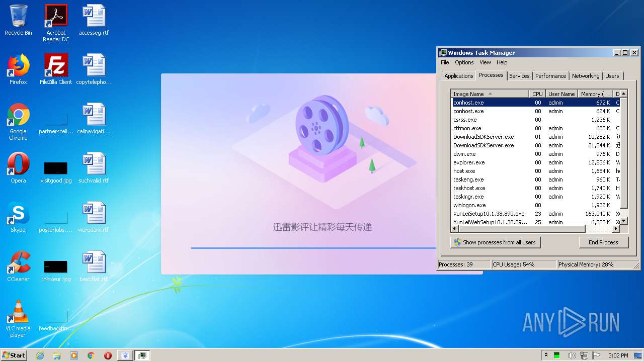Open File Explorer taskbar icon
Image resolution: width=644 pixels, height=362 pixels.
(57, 355)
